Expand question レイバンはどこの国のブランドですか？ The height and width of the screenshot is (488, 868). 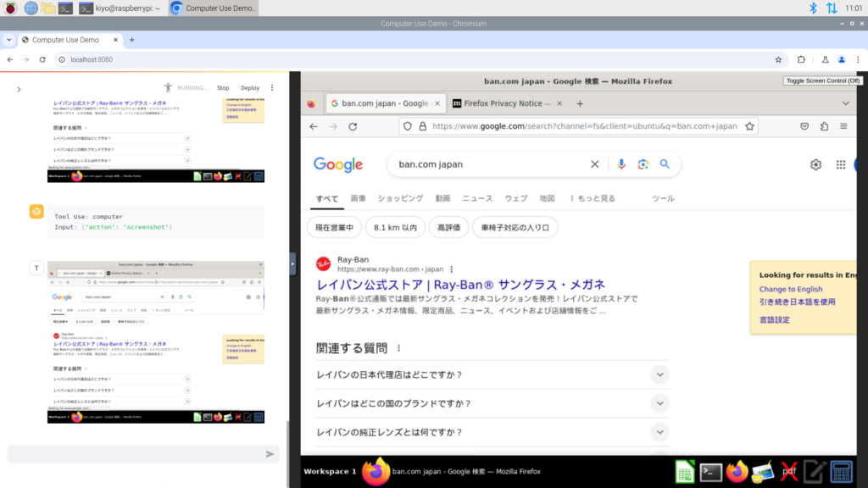(x=659, y=403)
